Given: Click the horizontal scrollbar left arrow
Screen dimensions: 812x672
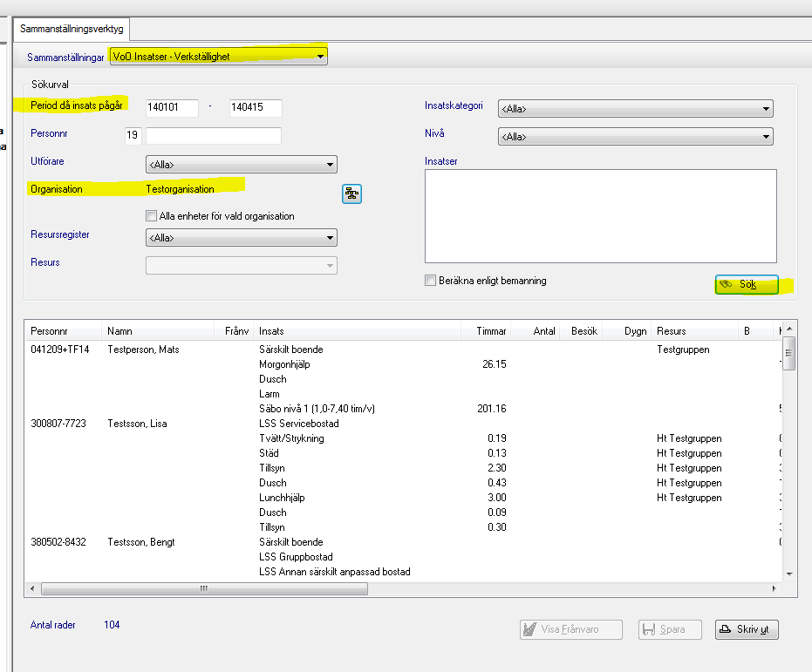Looking at the screenshot, I should (32, 588).
